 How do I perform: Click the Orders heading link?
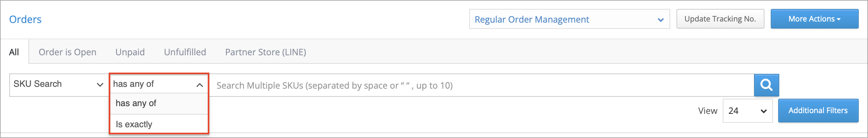tap(25, 19)
